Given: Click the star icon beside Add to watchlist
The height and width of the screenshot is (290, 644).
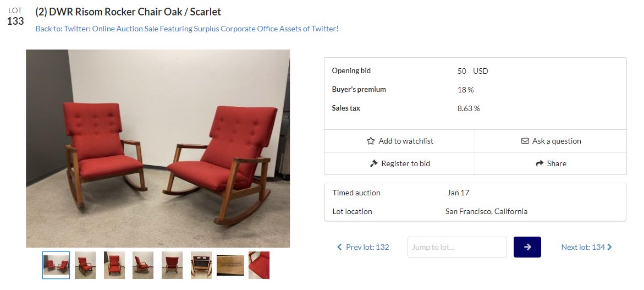Looking at the screenshot, I should [371, 141].
